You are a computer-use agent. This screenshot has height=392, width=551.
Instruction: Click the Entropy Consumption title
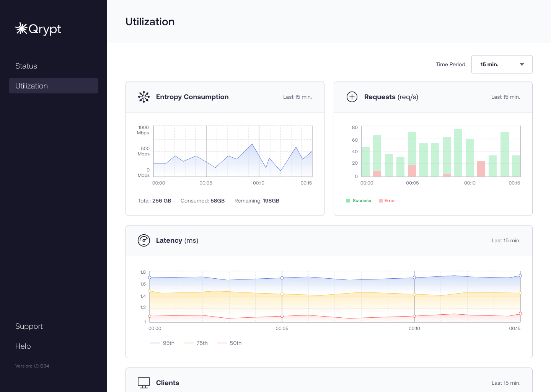192,97
